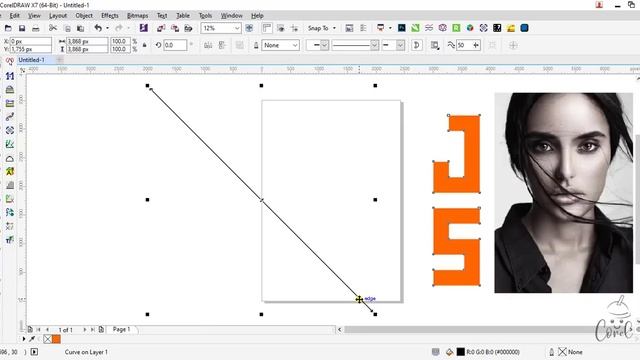Toggle the Close curve icon

coord(417,45)
